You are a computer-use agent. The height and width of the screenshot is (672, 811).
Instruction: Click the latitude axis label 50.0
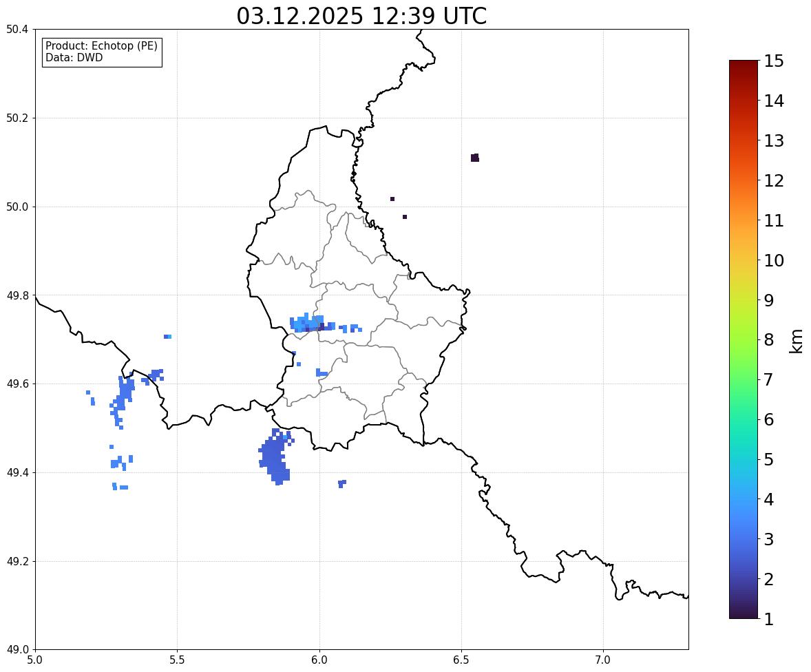[17, 207]
